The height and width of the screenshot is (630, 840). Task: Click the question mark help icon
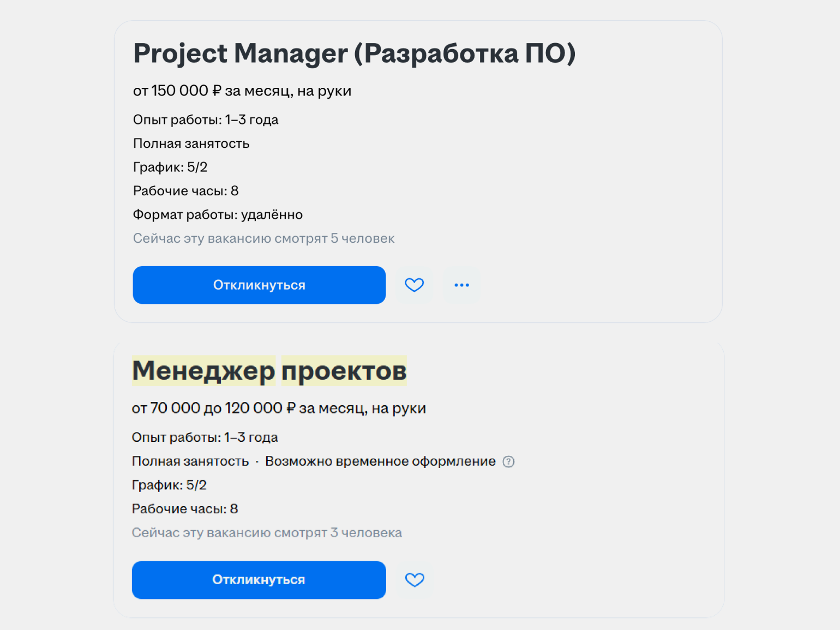click(508, 461)
